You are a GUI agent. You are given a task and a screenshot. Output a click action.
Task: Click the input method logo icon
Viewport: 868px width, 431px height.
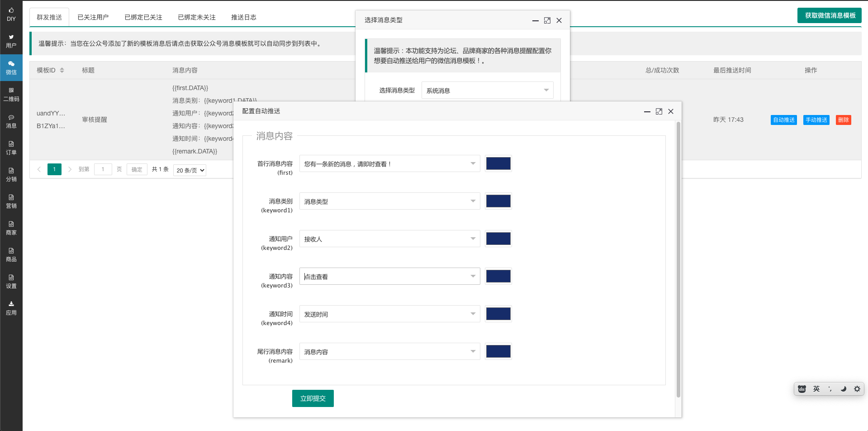point(802,389)
